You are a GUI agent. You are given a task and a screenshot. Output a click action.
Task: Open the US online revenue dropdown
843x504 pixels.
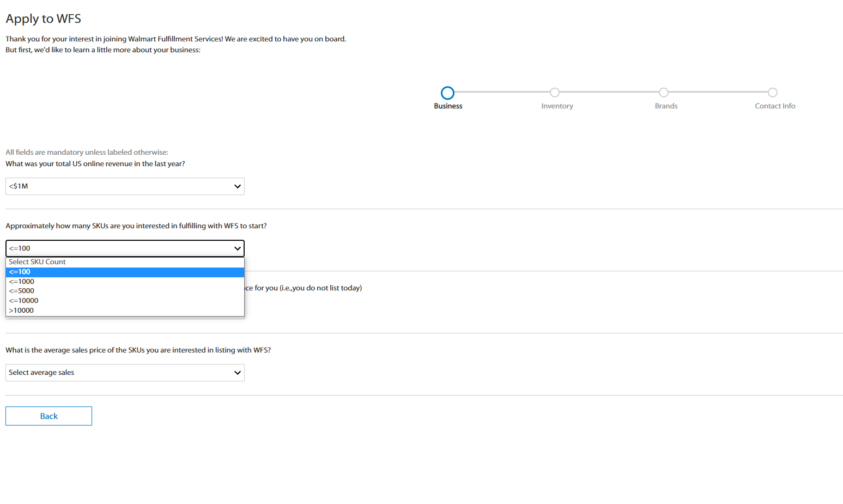(x=125, y=186)
